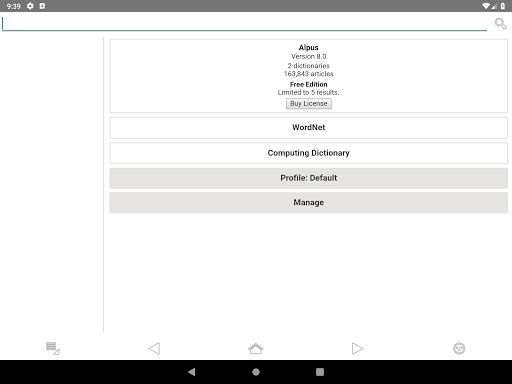This screenshot has width=512, height=384.
Task: Tap the battery icon in status bar
Action: [x=503, y=6]
